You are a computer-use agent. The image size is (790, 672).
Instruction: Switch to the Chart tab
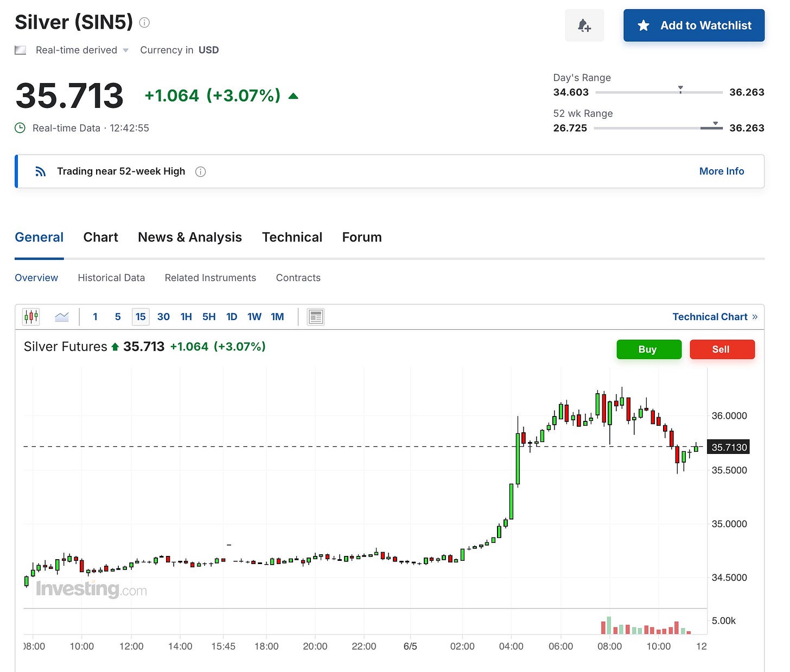pyautogui.click(x=100, y=237)
